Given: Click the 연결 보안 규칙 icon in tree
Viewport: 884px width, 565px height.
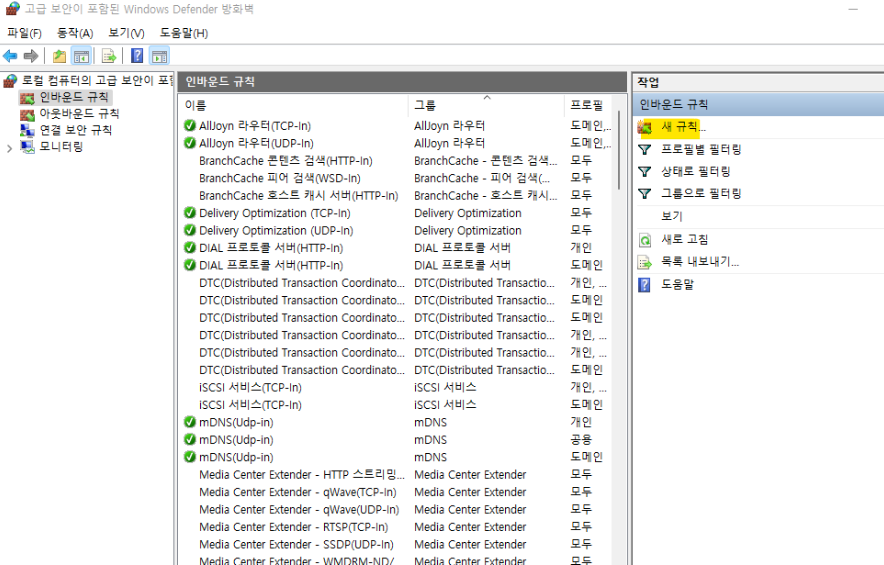Looking at the screenshot, I should point(27,131).
